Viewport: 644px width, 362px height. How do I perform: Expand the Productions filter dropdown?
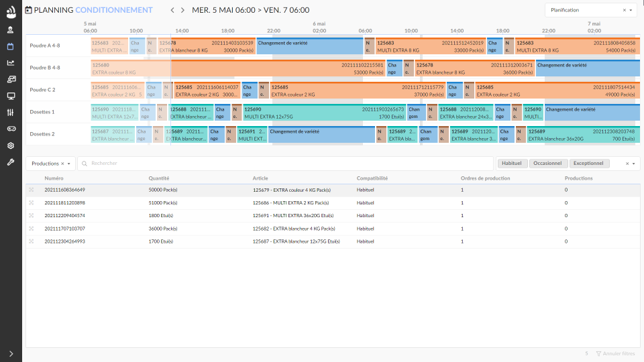pos(68,164)
